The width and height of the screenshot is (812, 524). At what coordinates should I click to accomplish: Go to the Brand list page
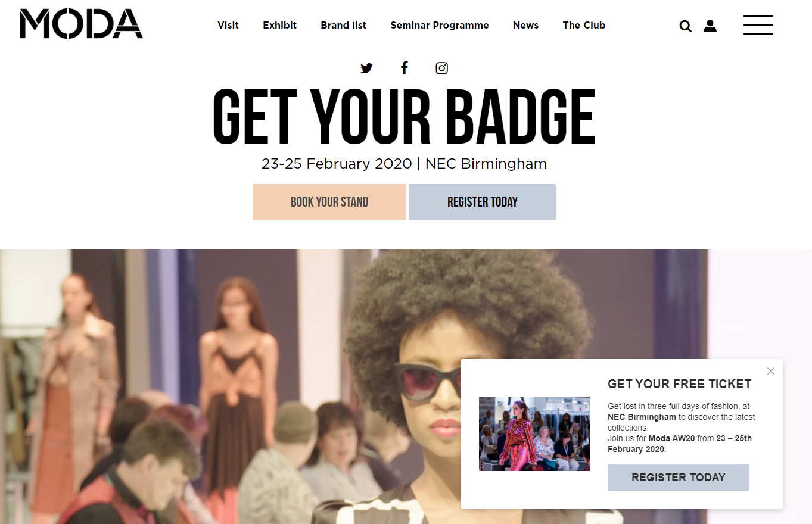344,25
